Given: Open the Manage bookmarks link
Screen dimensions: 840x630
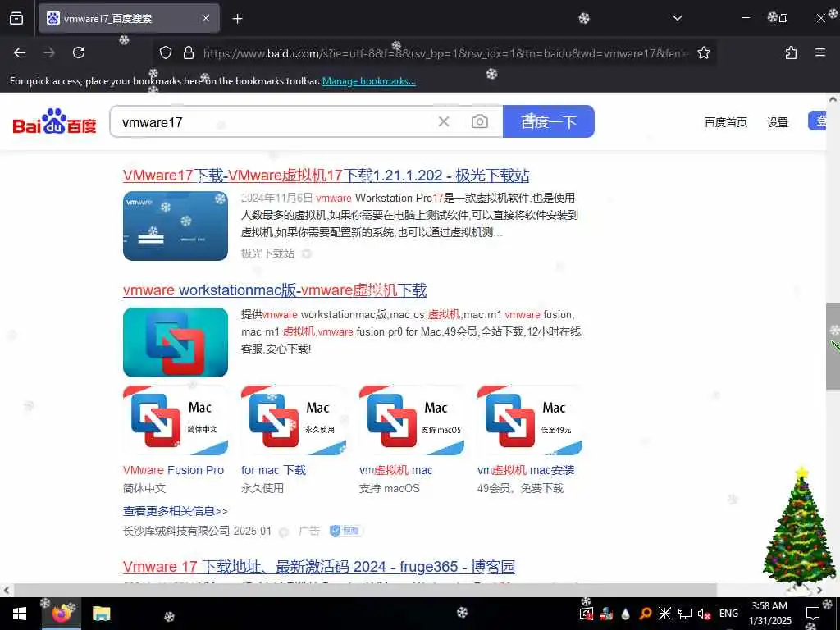Looking at the screenshot, I should (x=368, y=81).
